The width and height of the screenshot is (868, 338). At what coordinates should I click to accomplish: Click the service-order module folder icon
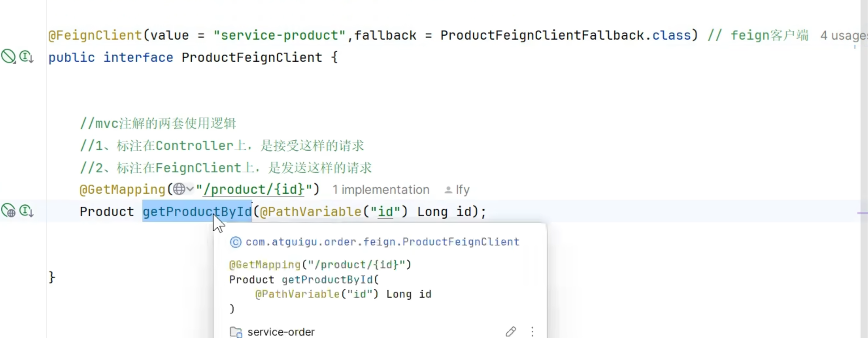(x=236, y=332)
